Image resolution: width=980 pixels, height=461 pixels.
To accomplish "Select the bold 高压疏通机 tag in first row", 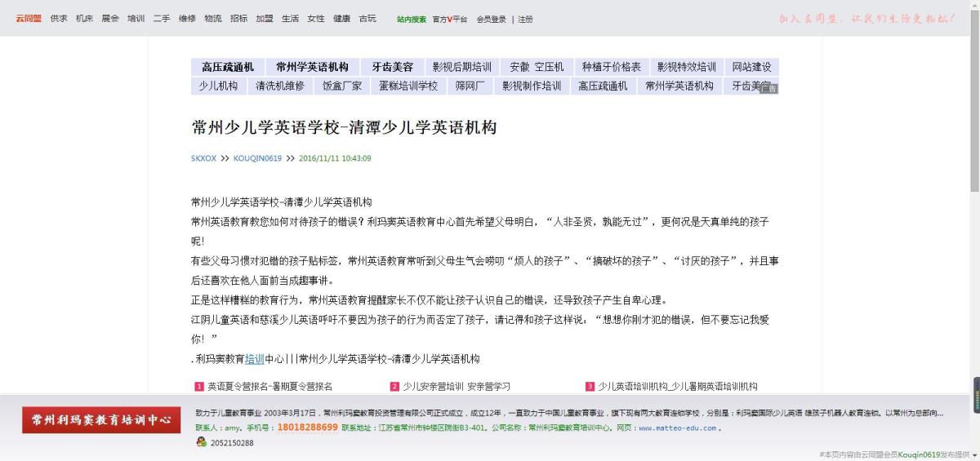I will 228,67.
